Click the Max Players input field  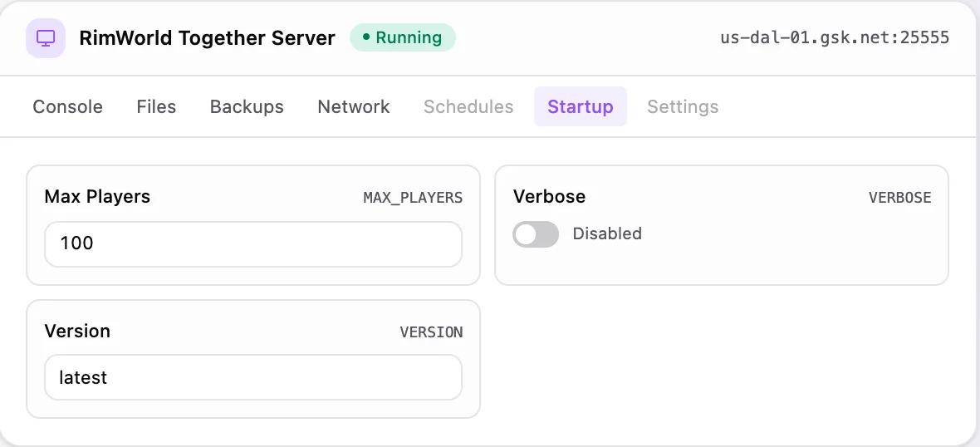[253, 243]
